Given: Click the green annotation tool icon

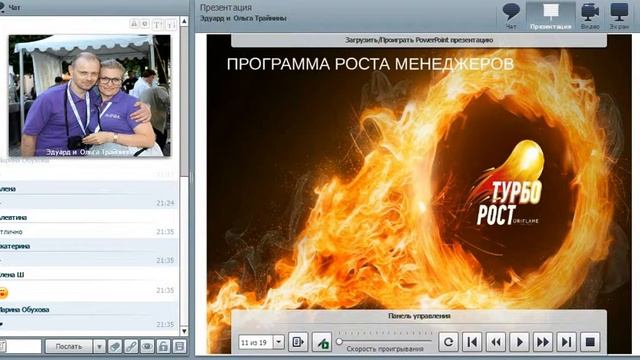Looking at the screenshot, I should coord(322,342).
